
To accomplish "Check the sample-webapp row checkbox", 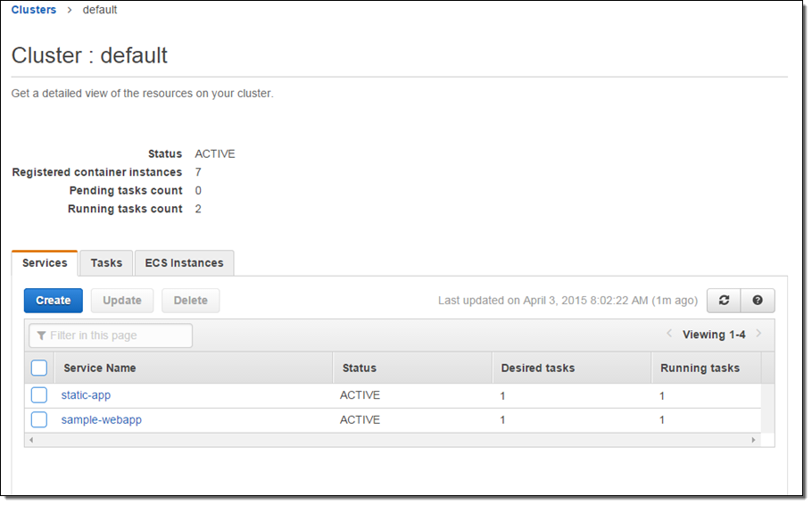I will (x=39, y=420).
